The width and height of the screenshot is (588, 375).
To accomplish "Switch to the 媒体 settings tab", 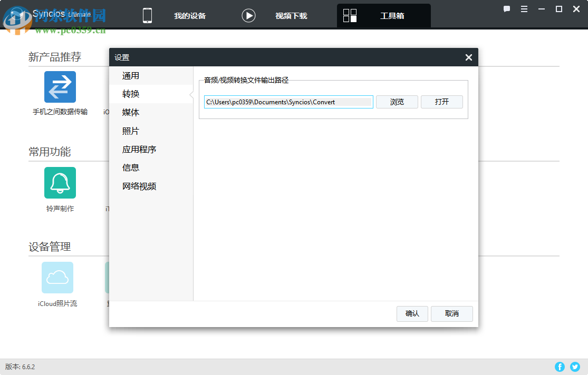I will coord(130,112).
